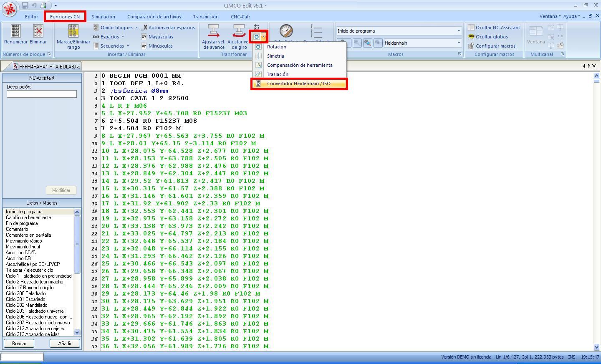The width and height of the screenshot is (601, 364).
Task: Open the Inicio de programa macro combo box
Action: click(x=399, y=31)
